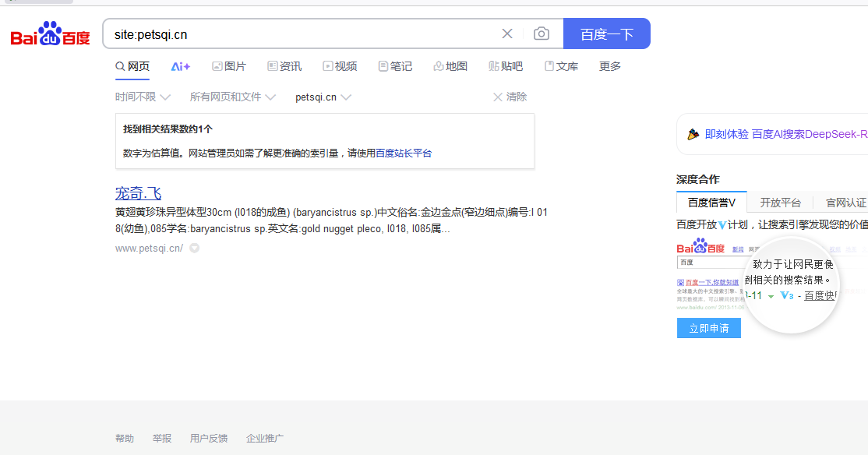This screenshot has height=462, width=868.
Task: Clear the search box with the X icon
Action: pos(507,34)
